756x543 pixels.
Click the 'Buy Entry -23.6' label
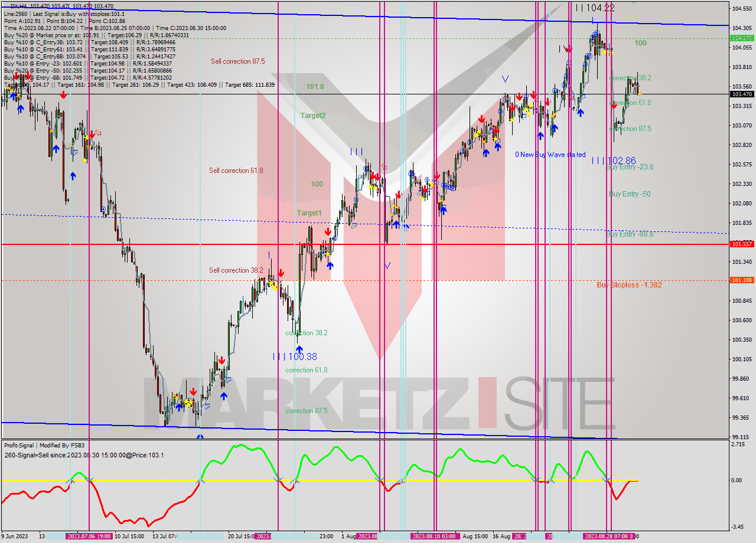pos(630,167)
